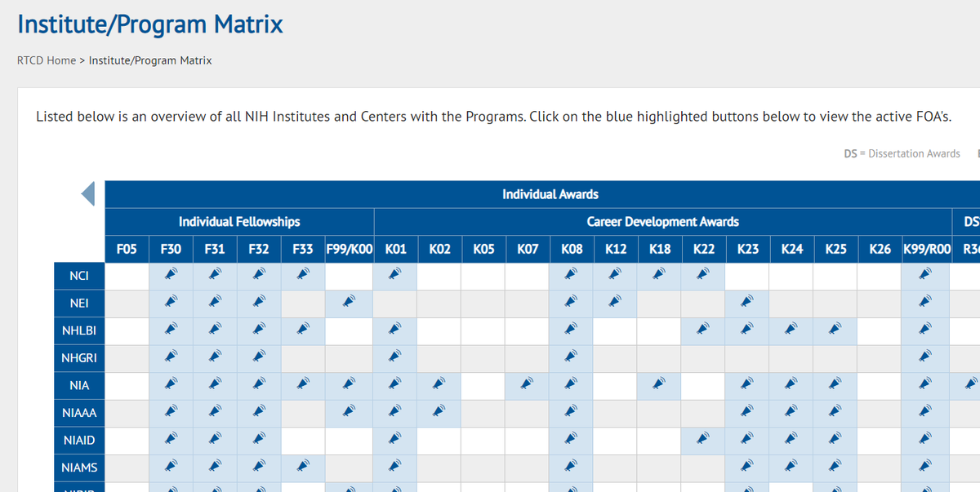This screenshot has width=980, height=492.
Task: Open the NIAMS F33 announcement icon
Action: tap(302, 468)
